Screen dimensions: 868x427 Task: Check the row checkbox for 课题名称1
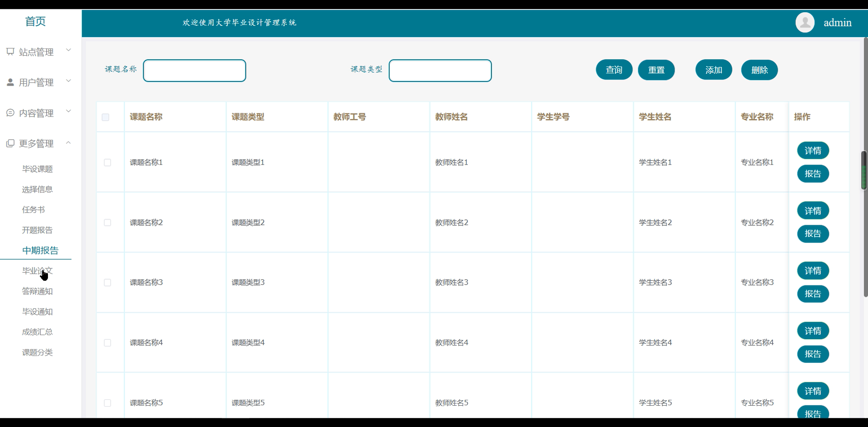tap(107, 162)
